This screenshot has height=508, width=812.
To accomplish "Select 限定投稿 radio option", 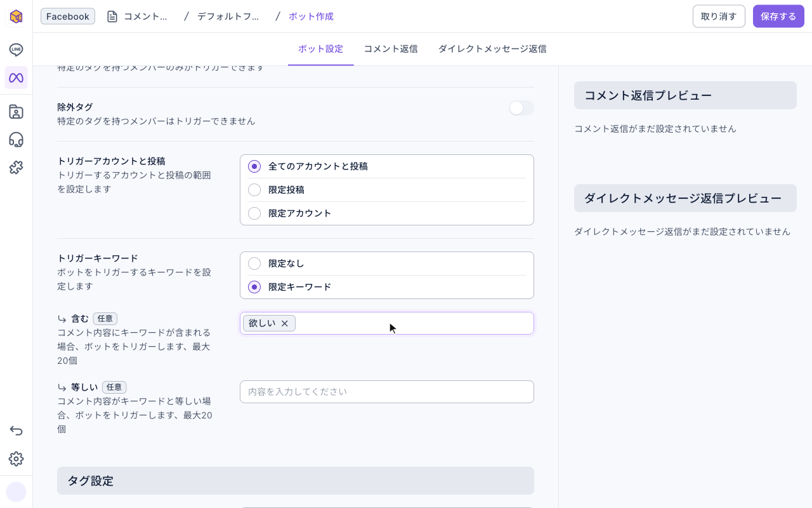I will tap(254, 190).
